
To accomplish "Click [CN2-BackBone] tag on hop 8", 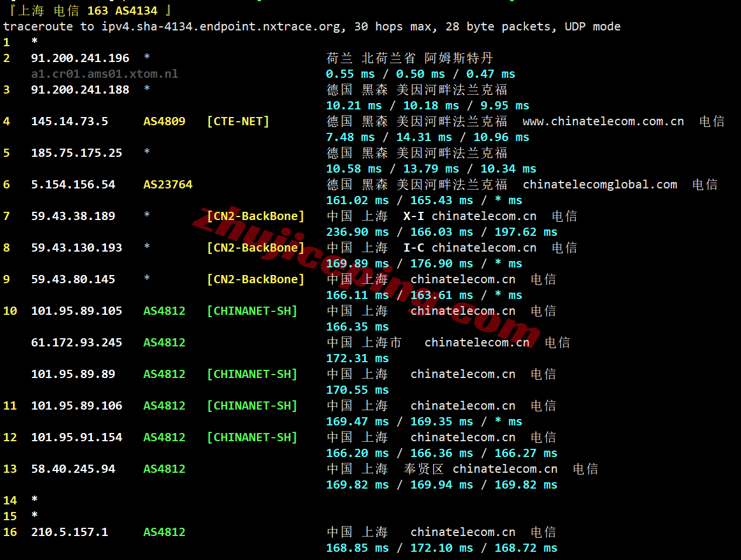I will (256, 248).
